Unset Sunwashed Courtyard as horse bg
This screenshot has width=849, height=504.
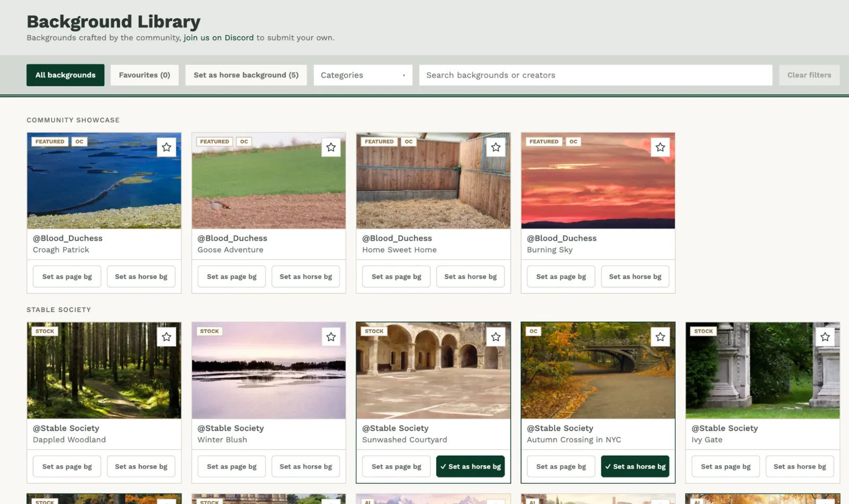(471, 466)
